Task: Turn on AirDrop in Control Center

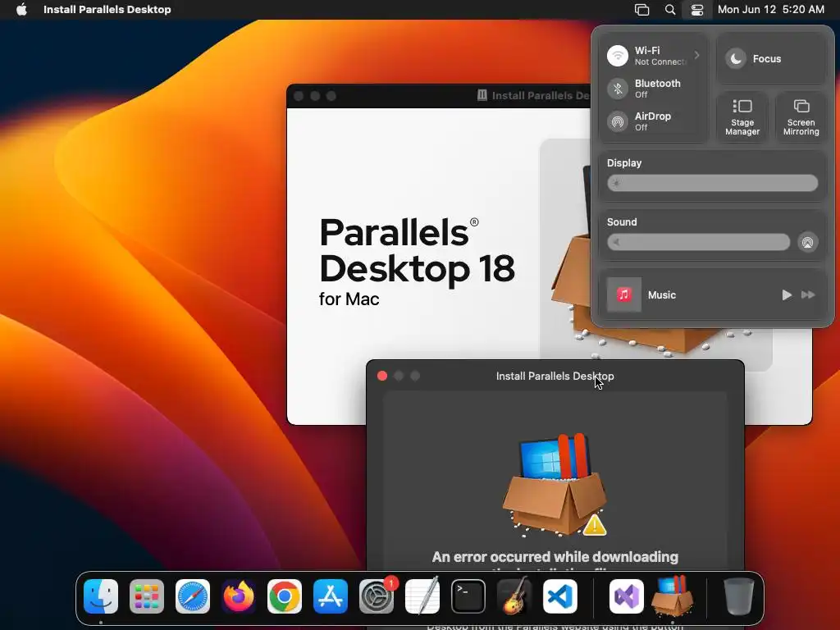Action: [x=618, y=121]
